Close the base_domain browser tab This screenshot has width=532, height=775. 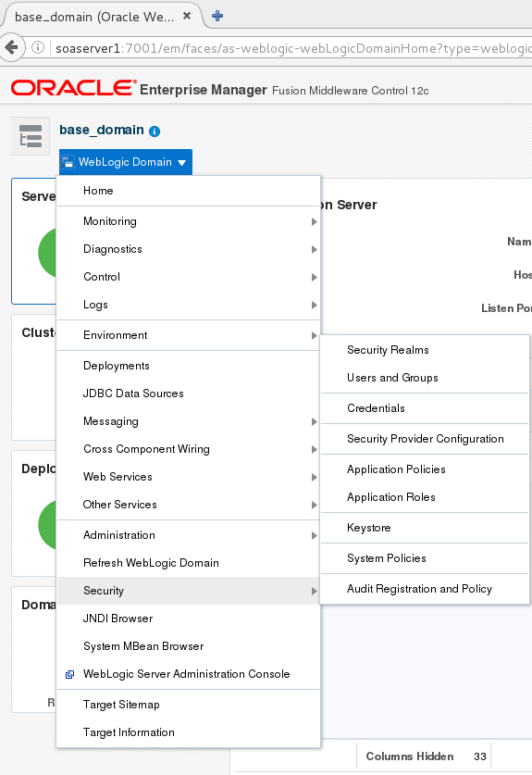tap(187, 16)
